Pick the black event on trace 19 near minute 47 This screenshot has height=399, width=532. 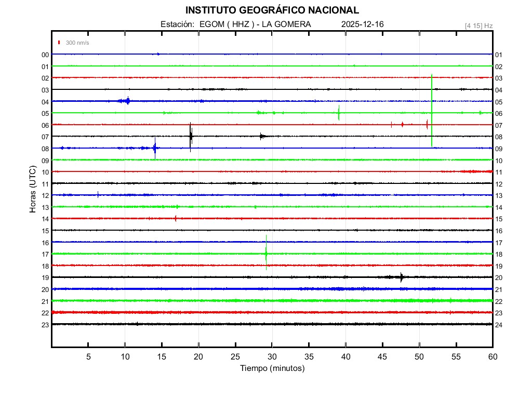[x=401, y=277]
